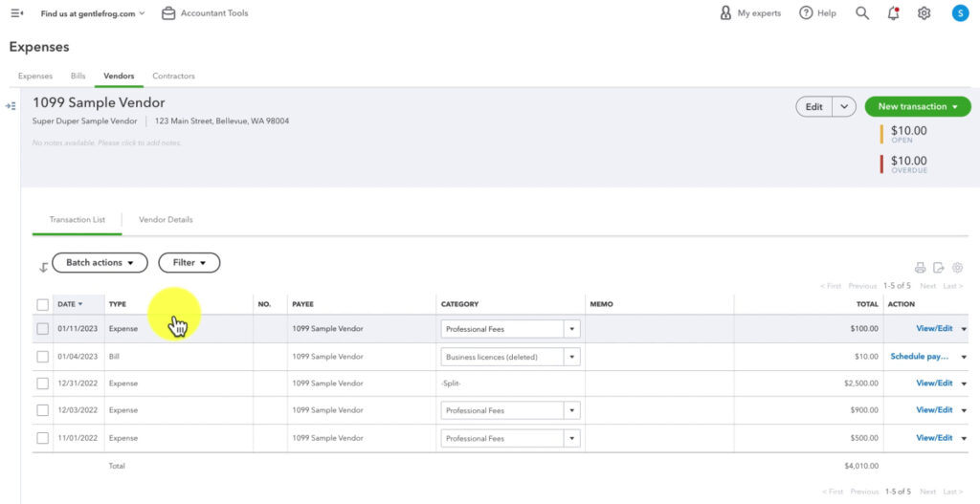Click the $4,010.00 total amount

pos(861,466)
